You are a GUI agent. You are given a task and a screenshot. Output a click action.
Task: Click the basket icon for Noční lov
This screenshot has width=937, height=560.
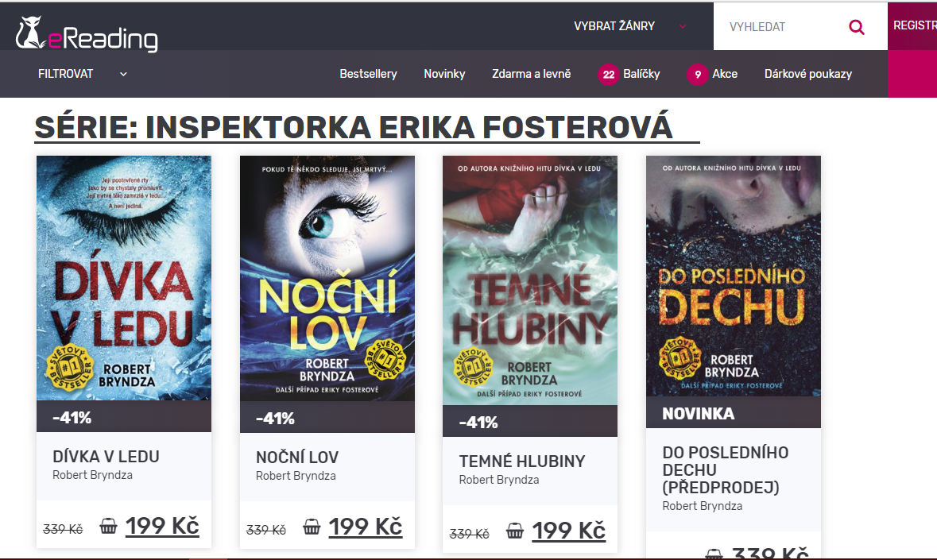[x=312, y=527]
